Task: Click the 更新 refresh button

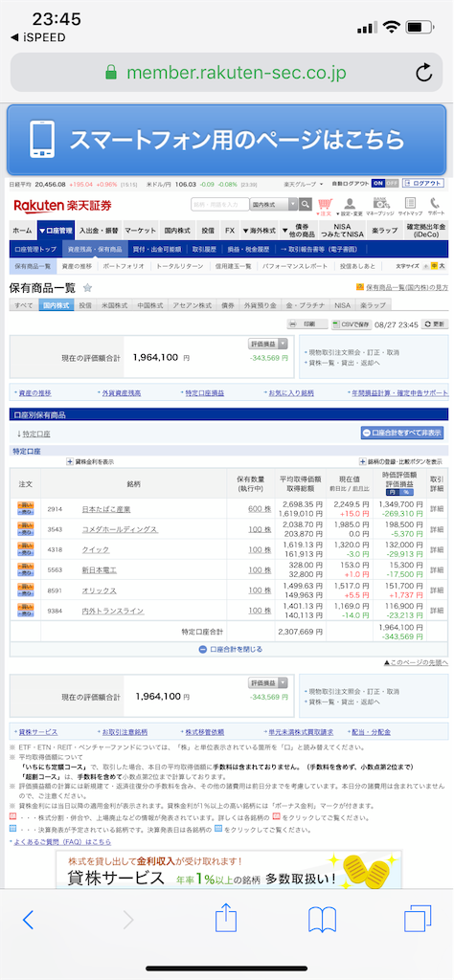Action: click(435, 324)
